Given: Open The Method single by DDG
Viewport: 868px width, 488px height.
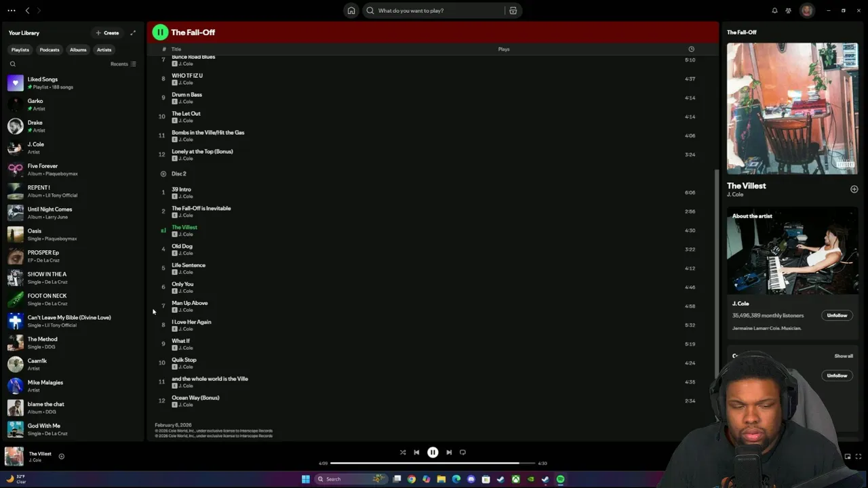Looking at the screenshot, I should click(x=73, y=343).
